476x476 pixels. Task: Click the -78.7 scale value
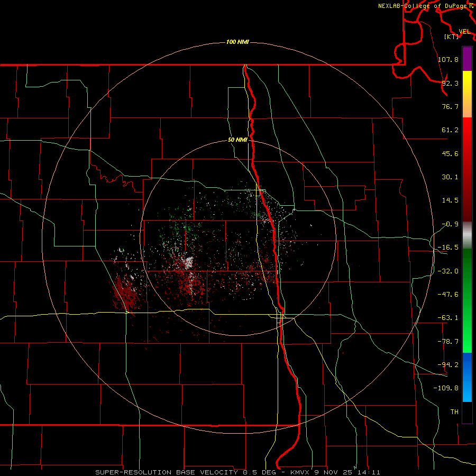[x=448, y=342]
